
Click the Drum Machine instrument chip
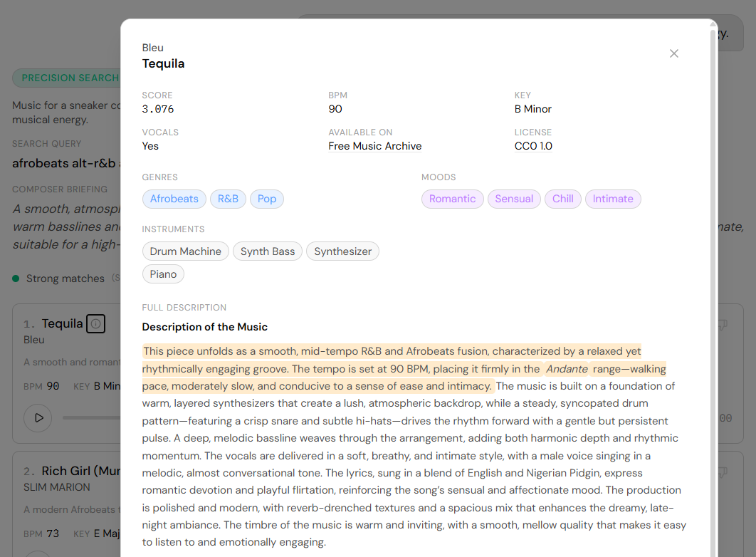(x=186, y=251)
